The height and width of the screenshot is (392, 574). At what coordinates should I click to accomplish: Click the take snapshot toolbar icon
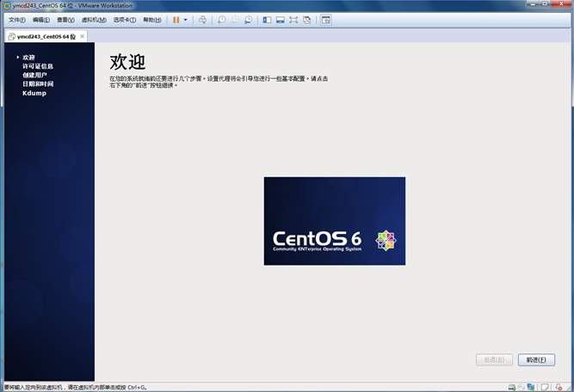pos(221,20)
